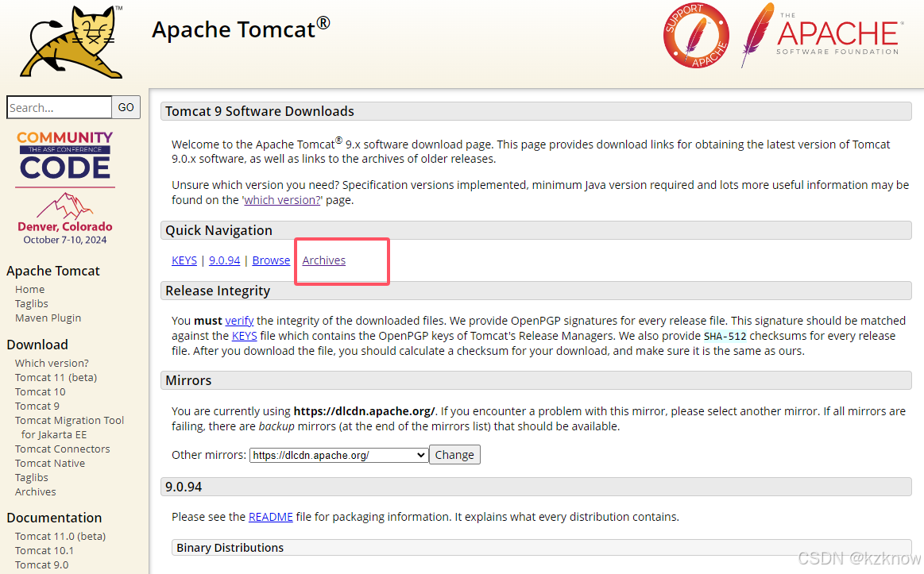This screenshot has width=924, height=574.
Task: Open Tomcat 9.0 documentation link
Action: pyautogui.click(x=42, y=564)
